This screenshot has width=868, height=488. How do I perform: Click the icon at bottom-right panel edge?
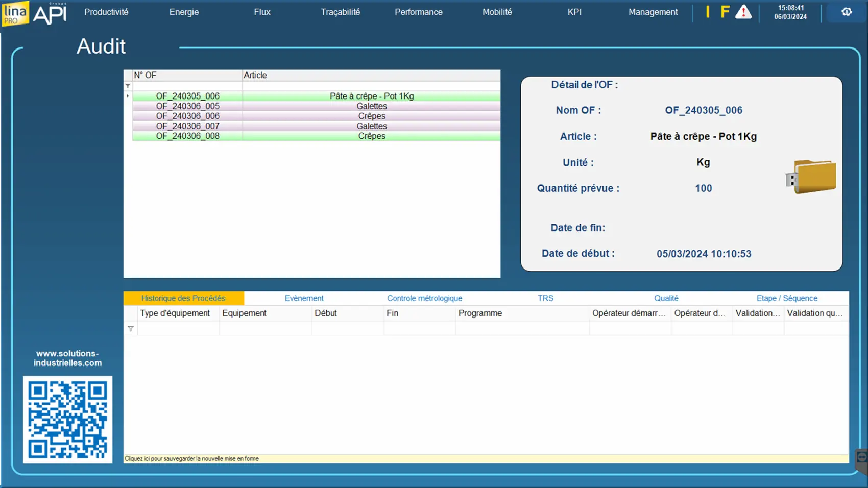[x=861, y=457]
